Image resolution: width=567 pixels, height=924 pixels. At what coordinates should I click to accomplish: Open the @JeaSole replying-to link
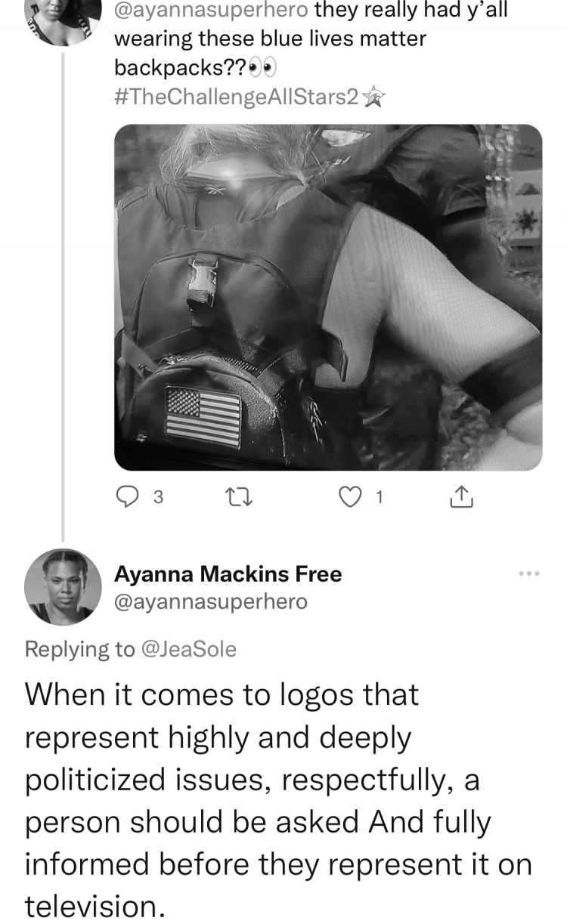[188, 649]
